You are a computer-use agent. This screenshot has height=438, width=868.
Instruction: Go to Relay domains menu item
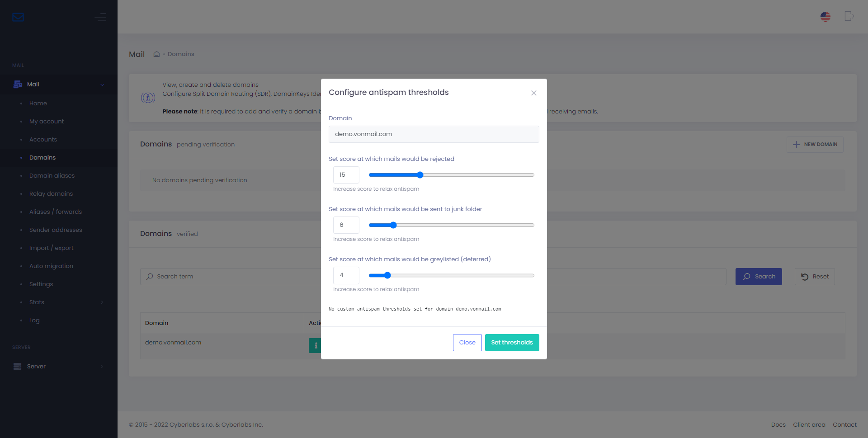click(x=51, y=194)
